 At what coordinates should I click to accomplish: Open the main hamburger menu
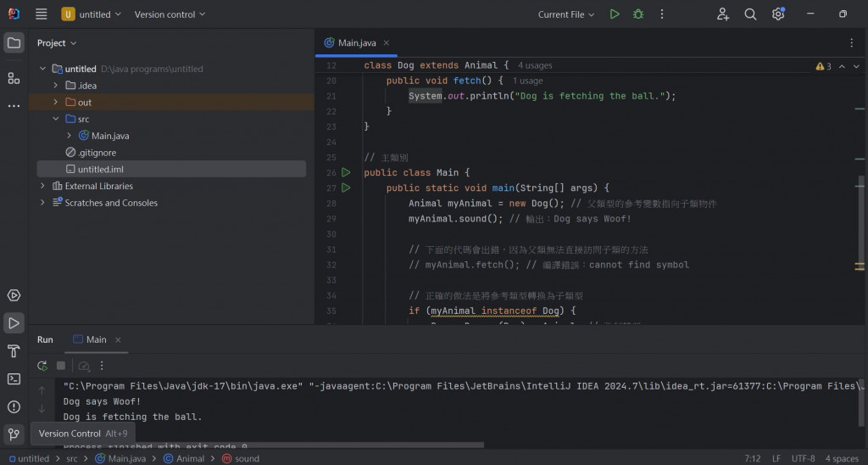[x=41, y=14]
